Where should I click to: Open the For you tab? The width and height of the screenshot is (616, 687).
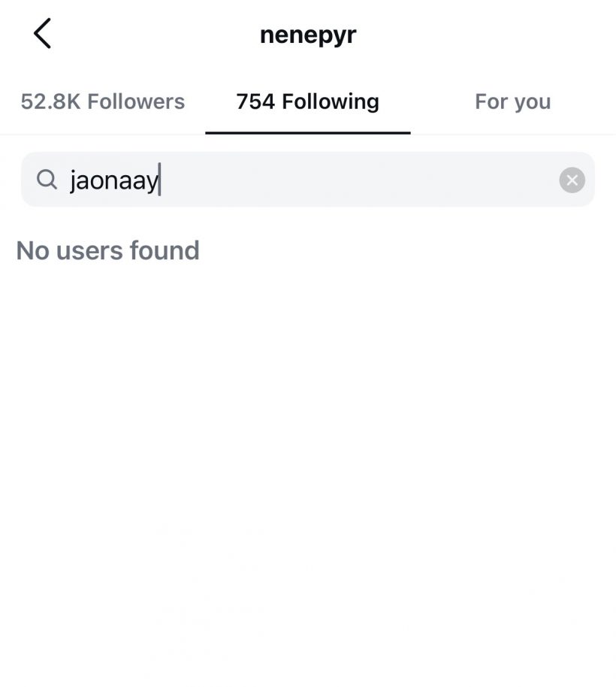coord(512,101)
